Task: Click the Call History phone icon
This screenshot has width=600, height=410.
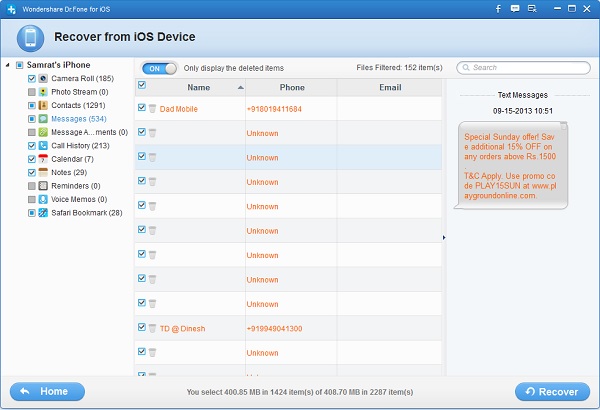Action: point(43,145)
